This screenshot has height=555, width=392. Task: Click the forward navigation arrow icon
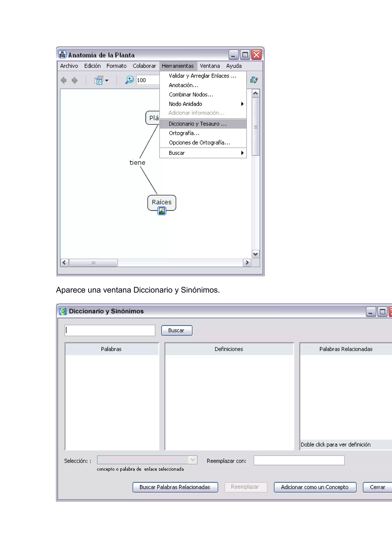[75, 80]
